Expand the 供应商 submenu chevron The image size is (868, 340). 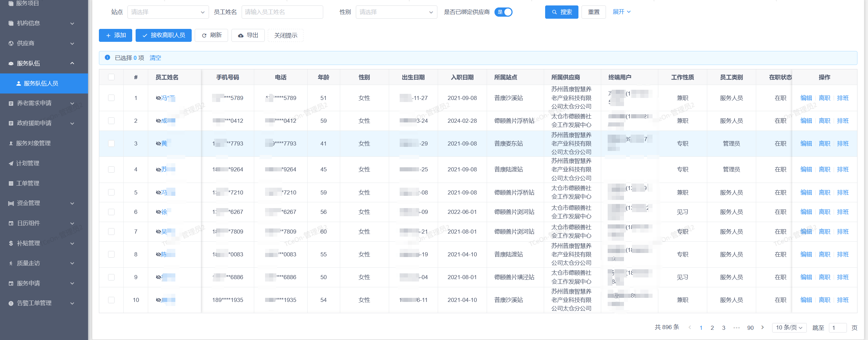coord(72,44)
